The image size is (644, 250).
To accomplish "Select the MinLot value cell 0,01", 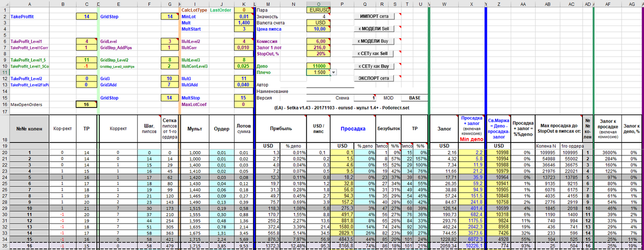I will (244, 16).
